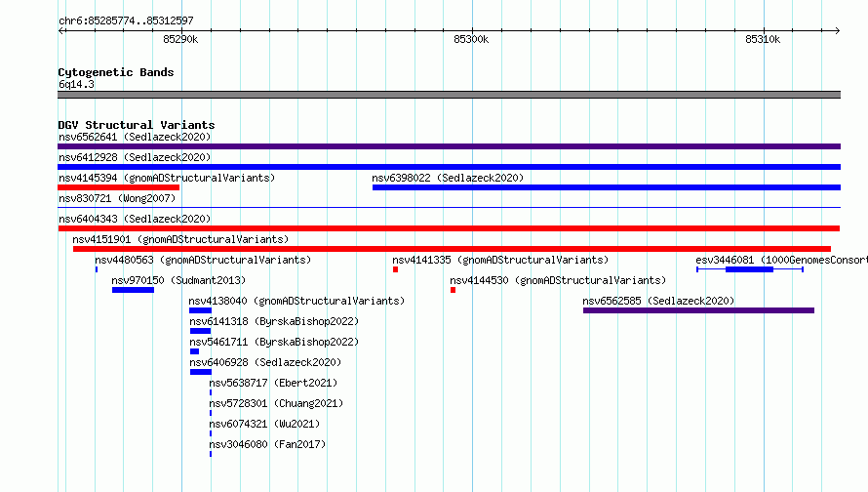Open the nsv3046080 (Fan2017) label

click(x=267, y=444)
